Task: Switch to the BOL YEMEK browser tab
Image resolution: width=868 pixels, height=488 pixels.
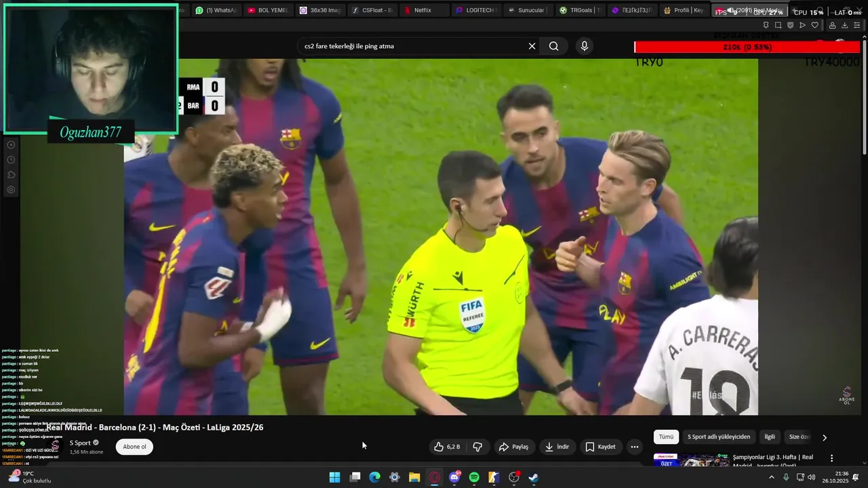Action: (x=267, y=10)
